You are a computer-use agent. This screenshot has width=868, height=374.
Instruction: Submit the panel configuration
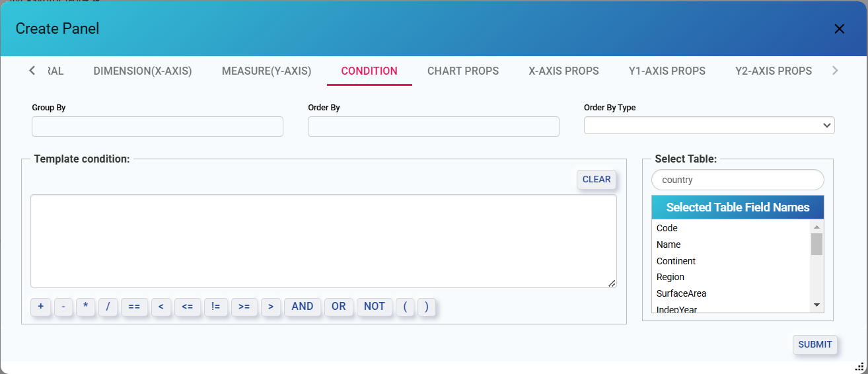coord(814,345)
